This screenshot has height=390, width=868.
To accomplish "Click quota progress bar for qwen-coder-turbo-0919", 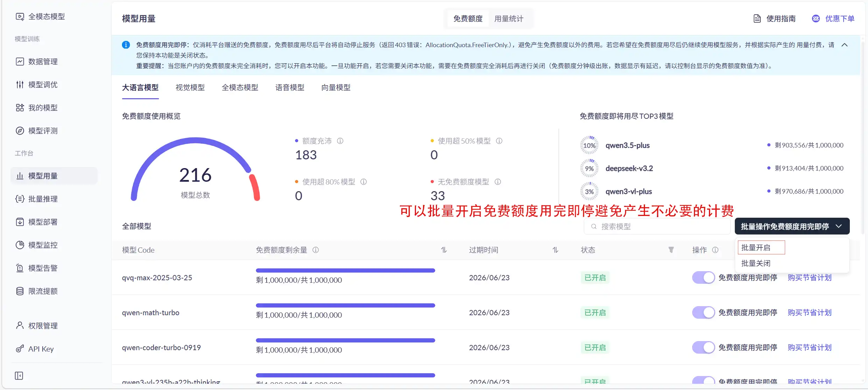I will [x=345, y=340].
